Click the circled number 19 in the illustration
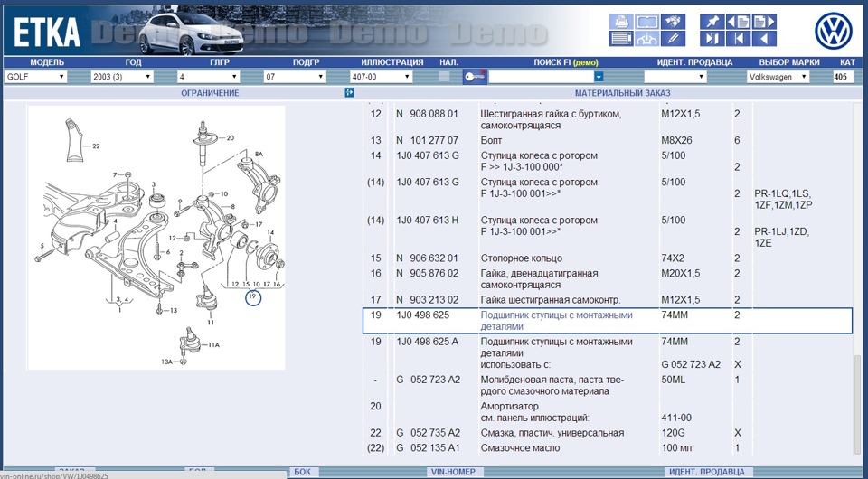This screenshot has height=479, width=868. pyautogui.click(x=253, y=297)
